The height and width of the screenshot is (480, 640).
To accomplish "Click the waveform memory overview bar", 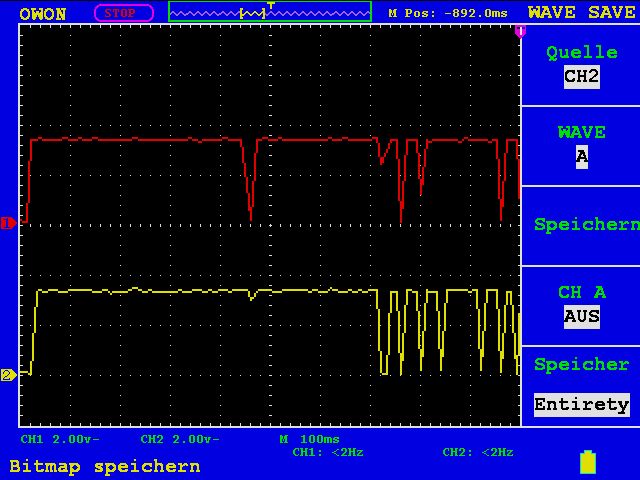I will coord(270,12).
